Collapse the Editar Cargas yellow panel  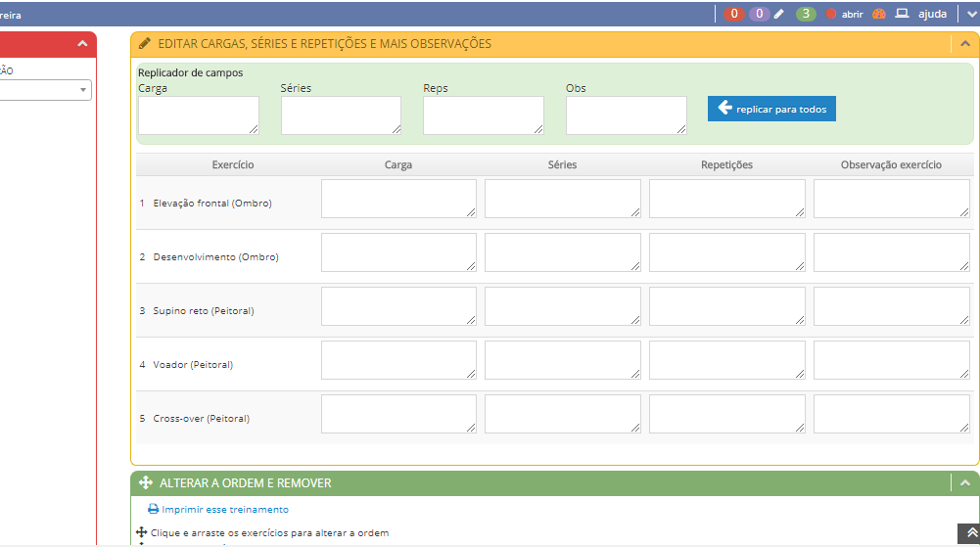click(964, 44)
